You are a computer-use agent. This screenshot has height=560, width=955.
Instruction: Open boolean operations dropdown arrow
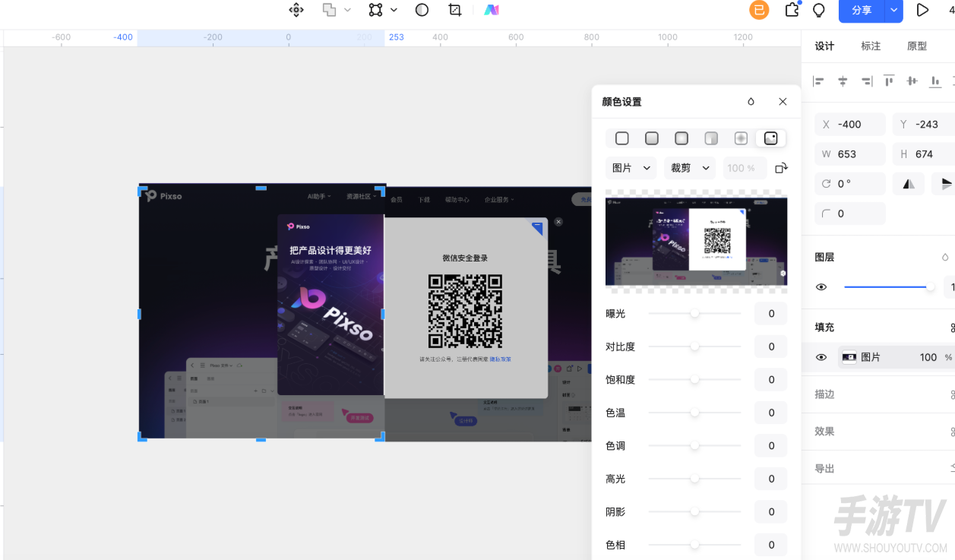[347, 10]
